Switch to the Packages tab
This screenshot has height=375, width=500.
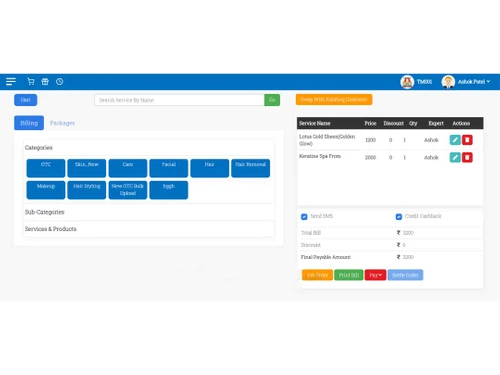click(62, 123)
